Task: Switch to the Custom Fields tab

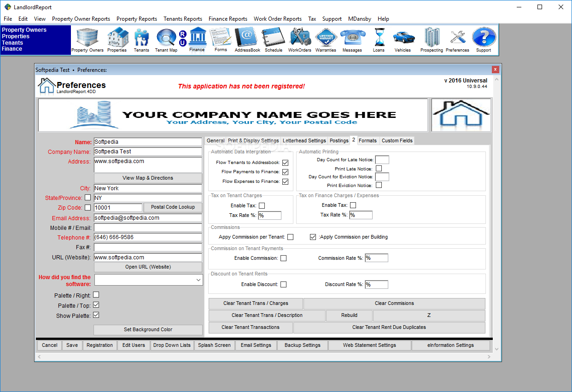Action: point(397,140)
